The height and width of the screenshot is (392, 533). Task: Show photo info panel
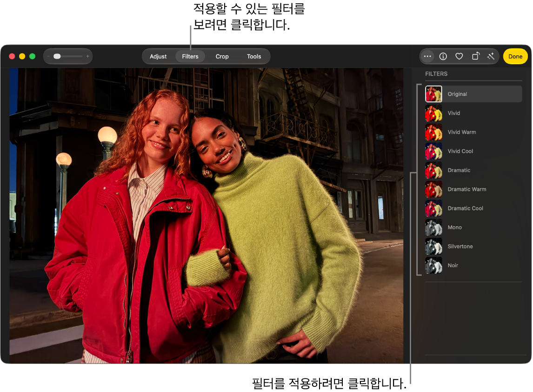(x=443, y=56)
